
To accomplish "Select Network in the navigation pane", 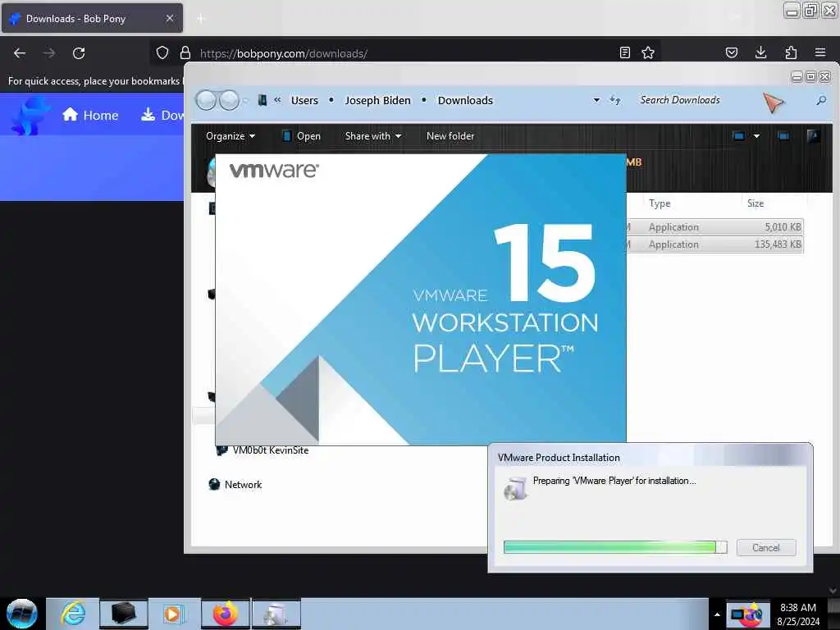I will [x=235, y=484].
